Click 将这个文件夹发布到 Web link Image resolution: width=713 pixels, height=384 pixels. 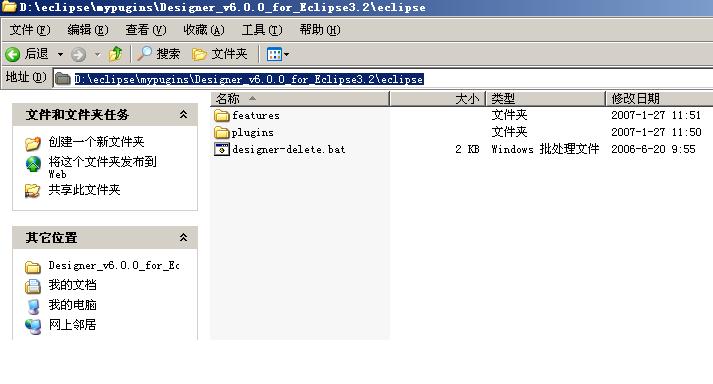(102, 167)
